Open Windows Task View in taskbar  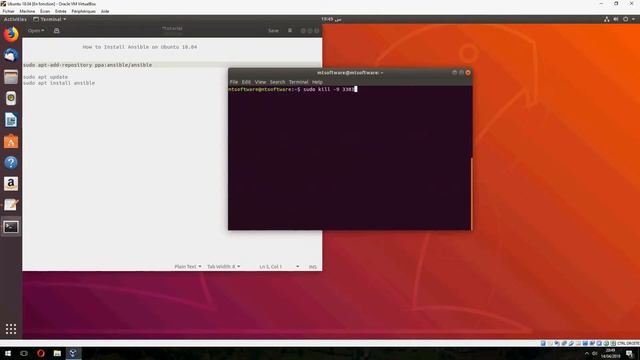pos(24,353)
